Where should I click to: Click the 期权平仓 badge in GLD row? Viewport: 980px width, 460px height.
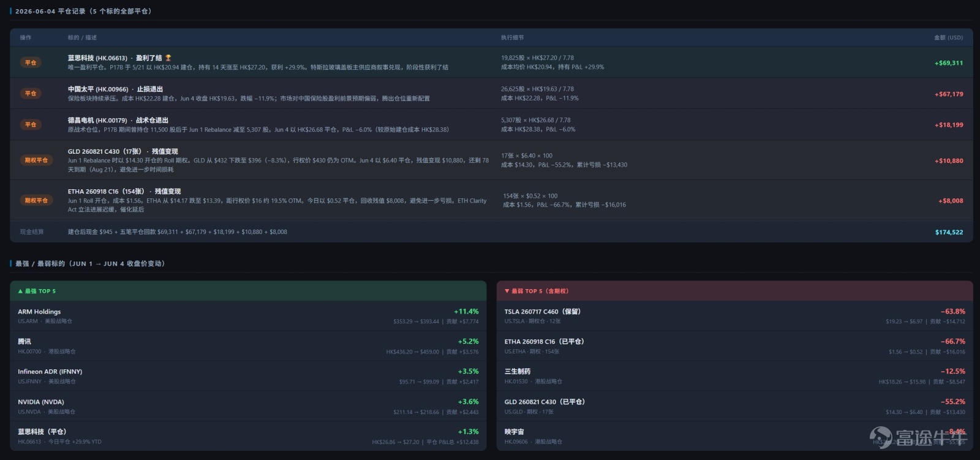(36, 160)
